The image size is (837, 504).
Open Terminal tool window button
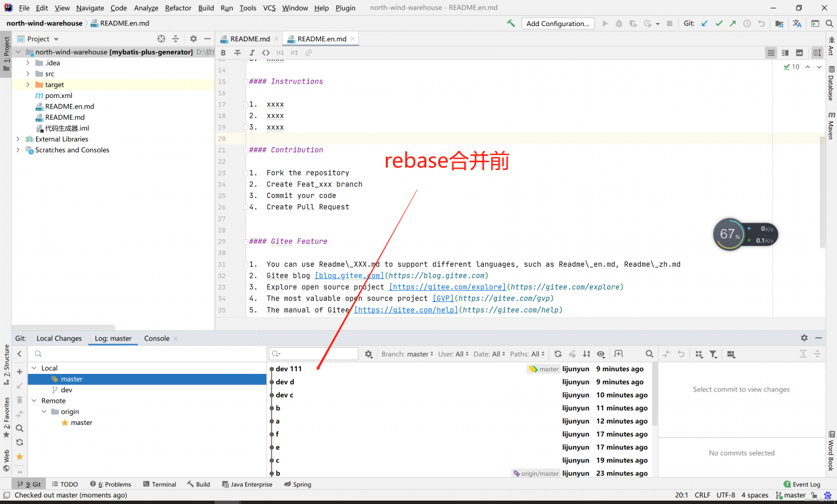159,484
